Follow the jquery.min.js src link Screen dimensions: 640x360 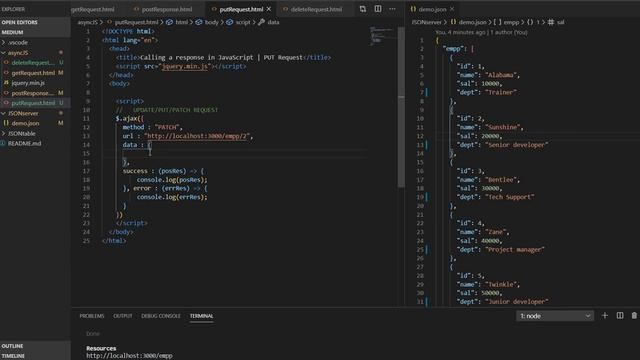185,67
